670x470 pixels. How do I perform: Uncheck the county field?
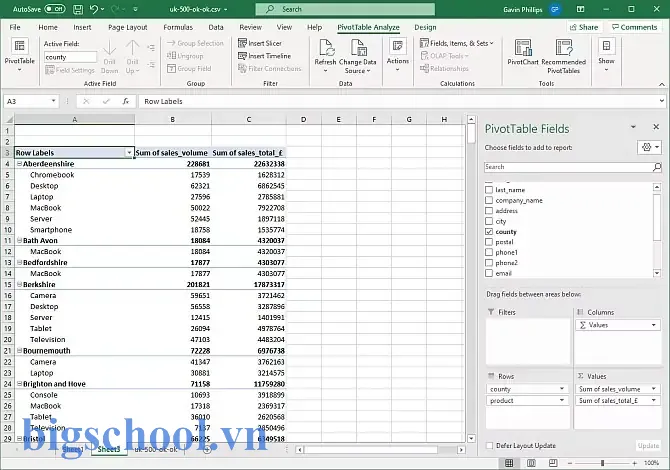coord(489,232)
